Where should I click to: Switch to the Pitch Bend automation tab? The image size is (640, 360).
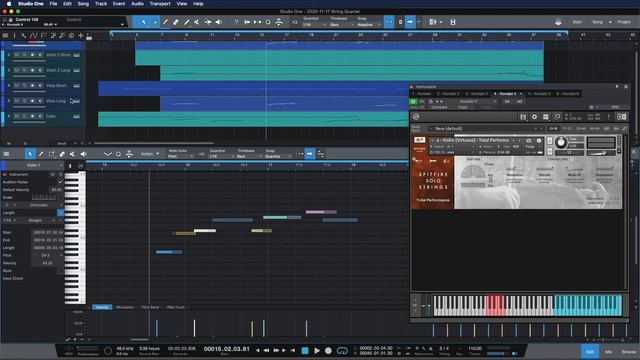pos(150,307)
